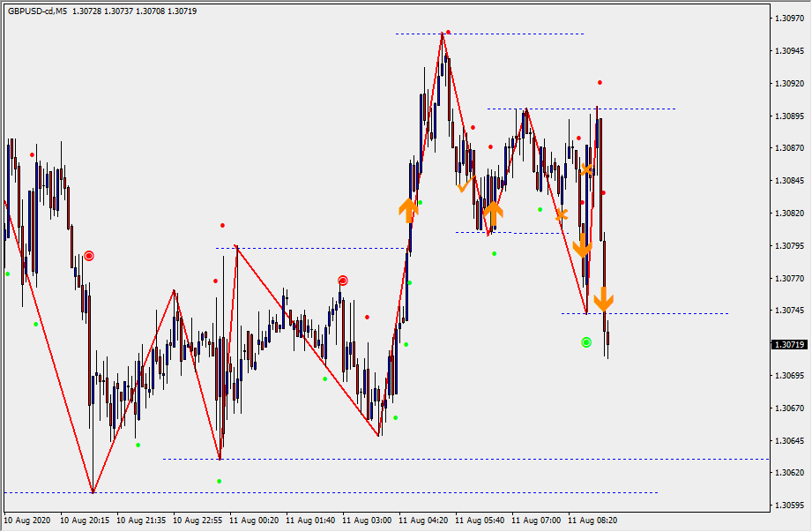Click the red dot at the chart's highest peak
Image resolution: width=812 pixels, height=532 pixels.
point(448,32)
